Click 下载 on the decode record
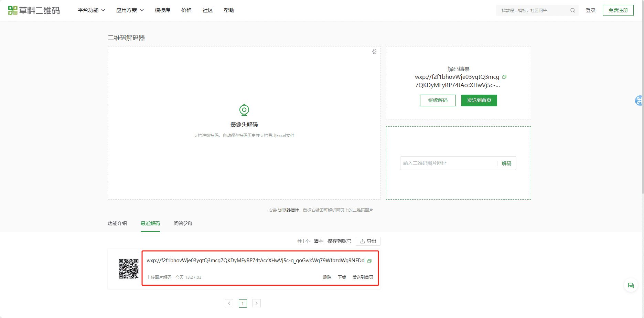 [x=342, y=277]
